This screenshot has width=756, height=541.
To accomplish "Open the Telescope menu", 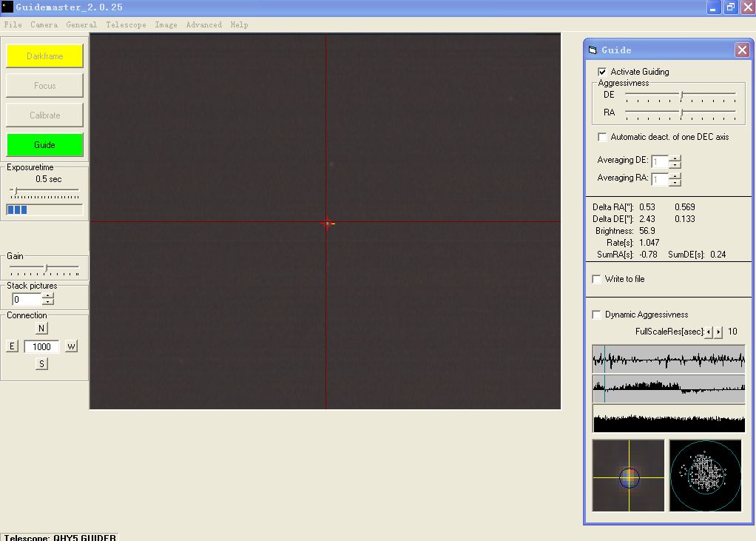I will pyautogui.click(x=126, y=24).
